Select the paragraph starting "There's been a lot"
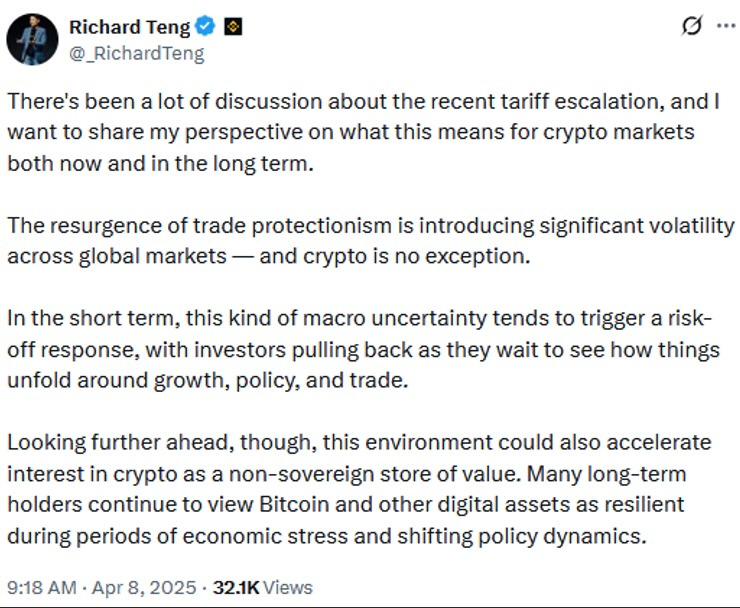This screenshot has width=740, height=608. click(363, 132)
